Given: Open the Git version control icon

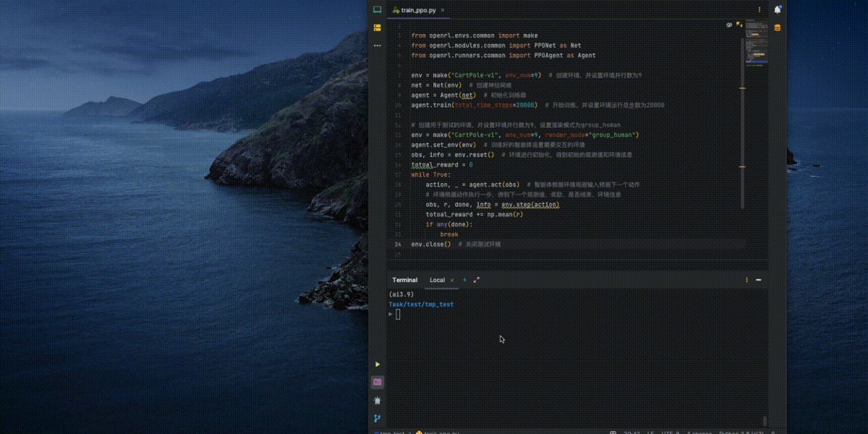Looking at the screenshot, I should [x=378, y=418].
